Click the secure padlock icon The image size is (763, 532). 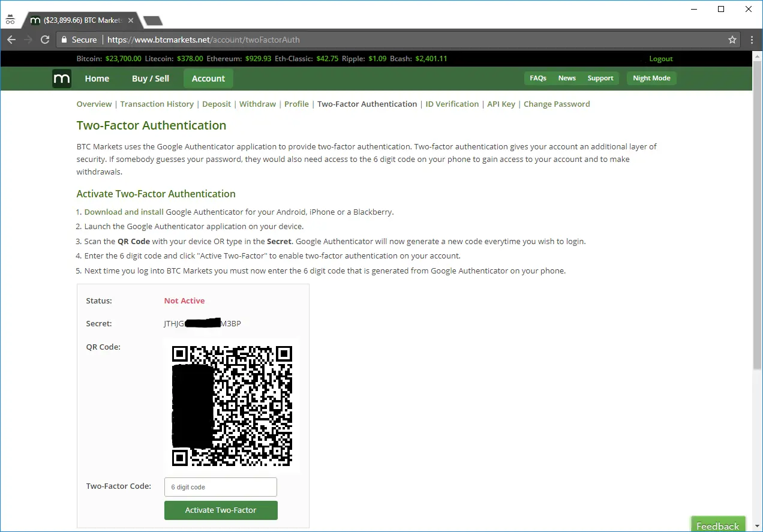[x=64, y=40]
